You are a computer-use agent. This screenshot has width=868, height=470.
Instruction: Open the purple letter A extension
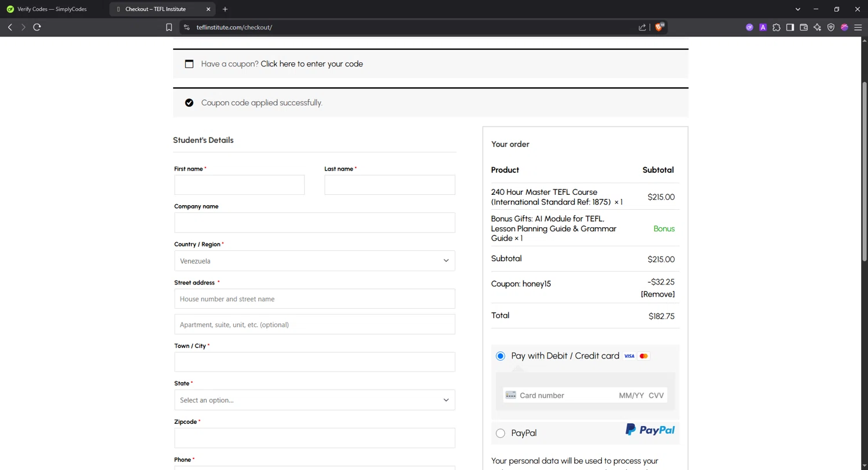[x=763, y=27]
